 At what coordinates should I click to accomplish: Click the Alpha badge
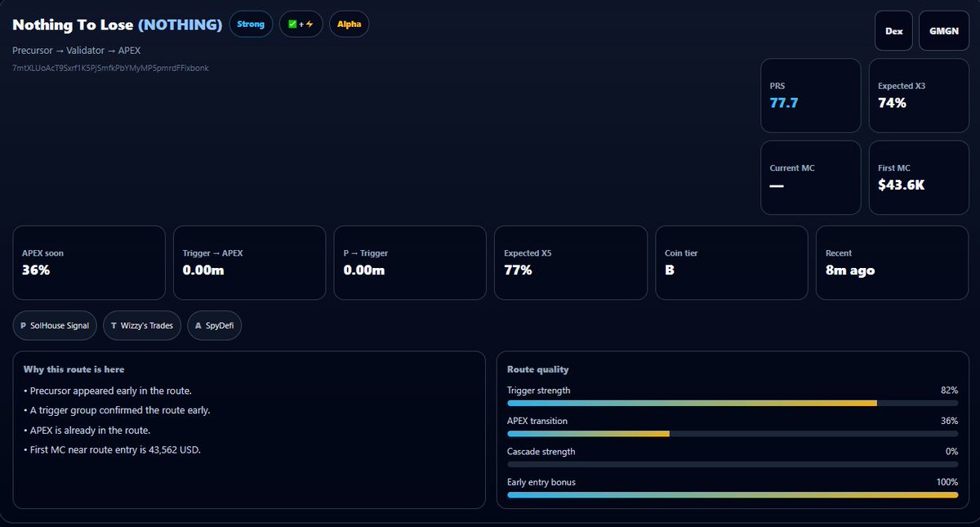click(x=349, y=25)
